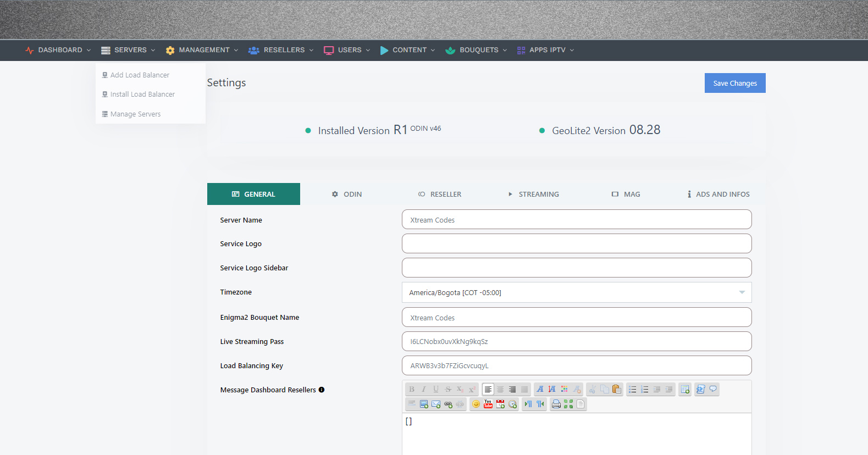Insert a hyperlink in the editor

[x=448, y=404]
